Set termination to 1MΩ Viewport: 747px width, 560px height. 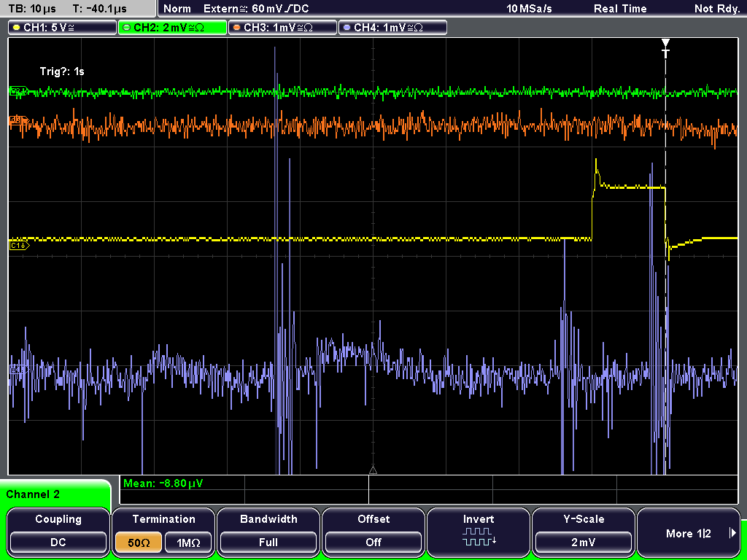tap(188, 542)
